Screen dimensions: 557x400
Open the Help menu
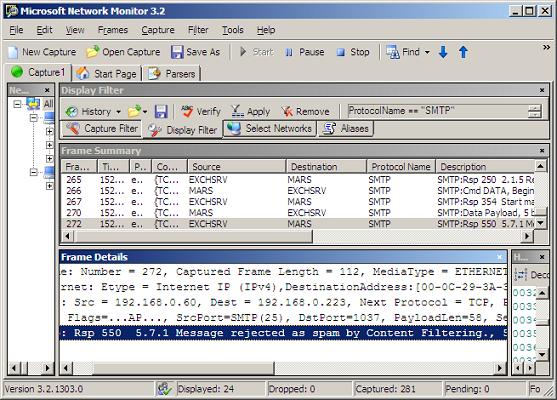click(x=266, y=30)
